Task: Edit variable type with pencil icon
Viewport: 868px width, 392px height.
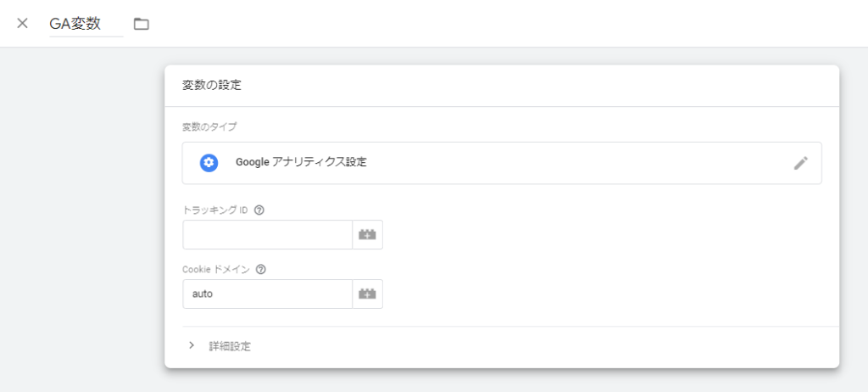Action: pyautogui.click(x=800, y=163)
